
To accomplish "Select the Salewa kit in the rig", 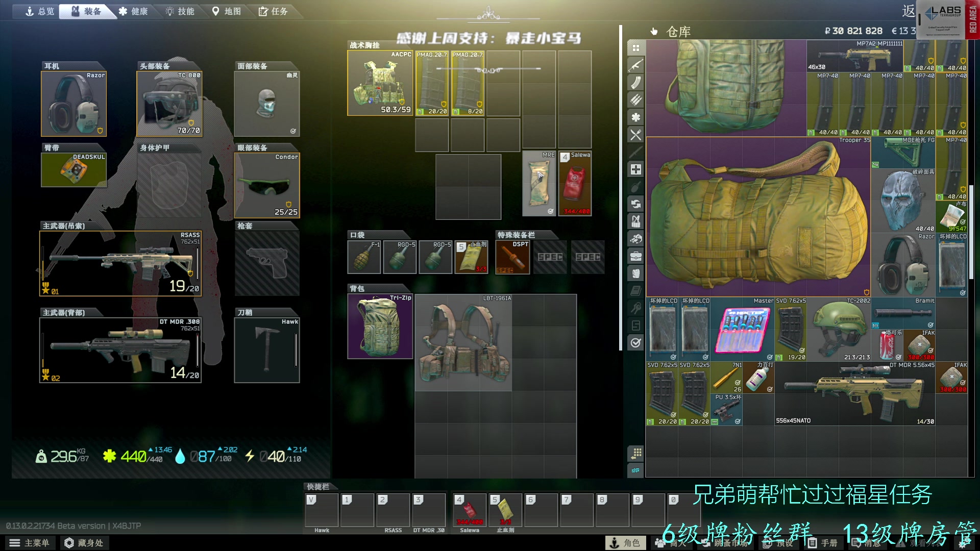I will (x=575, y=183).
